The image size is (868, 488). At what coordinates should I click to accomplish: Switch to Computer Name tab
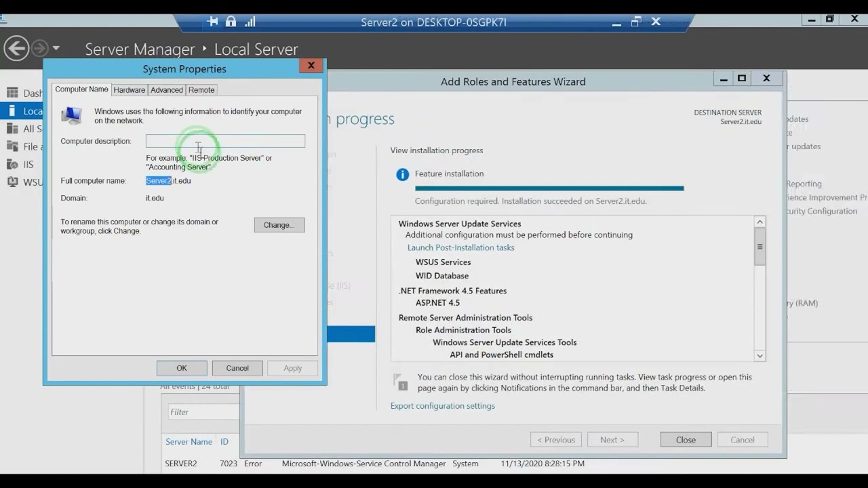tap(81, 89)
